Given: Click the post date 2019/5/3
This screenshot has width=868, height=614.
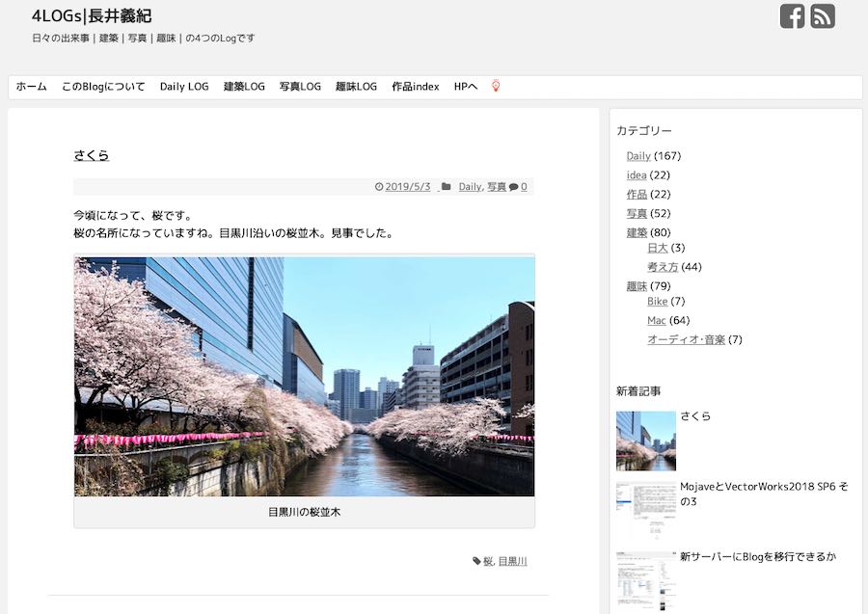Looking at the screenshot, I should click(407, 187).
